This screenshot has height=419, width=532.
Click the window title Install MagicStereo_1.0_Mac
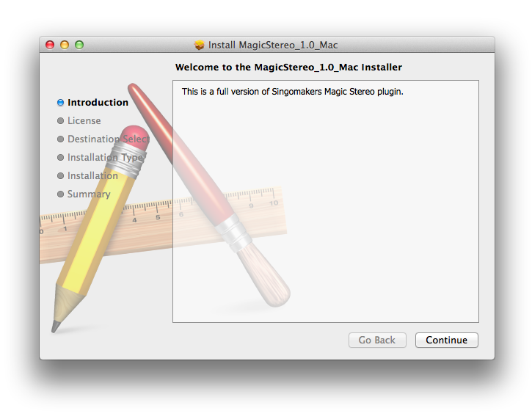tap(273, 45)
